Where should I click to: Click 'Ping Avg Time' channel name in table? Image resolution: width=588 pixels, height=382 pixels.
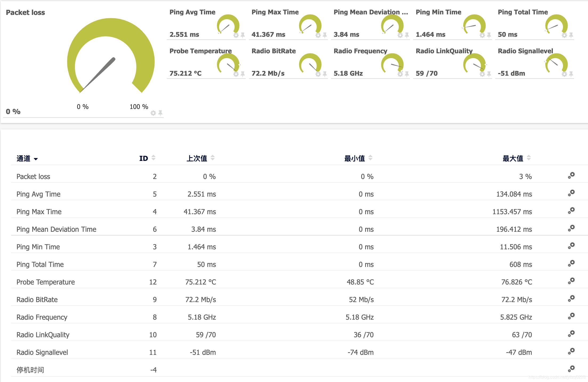[x=38, y=194]
